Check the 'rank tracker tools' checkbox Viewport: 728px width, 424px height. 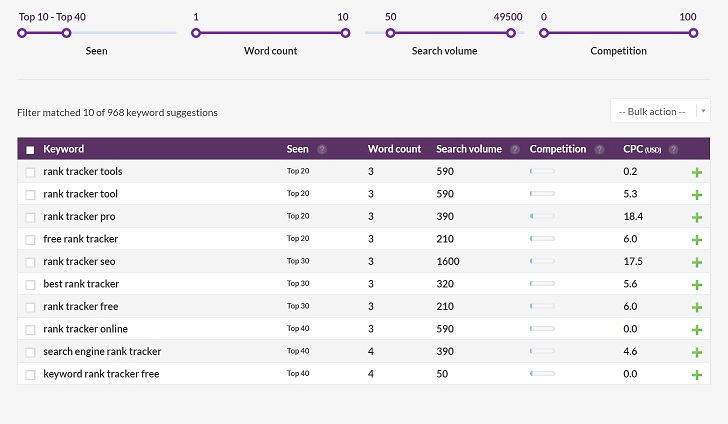coord(30,172)
